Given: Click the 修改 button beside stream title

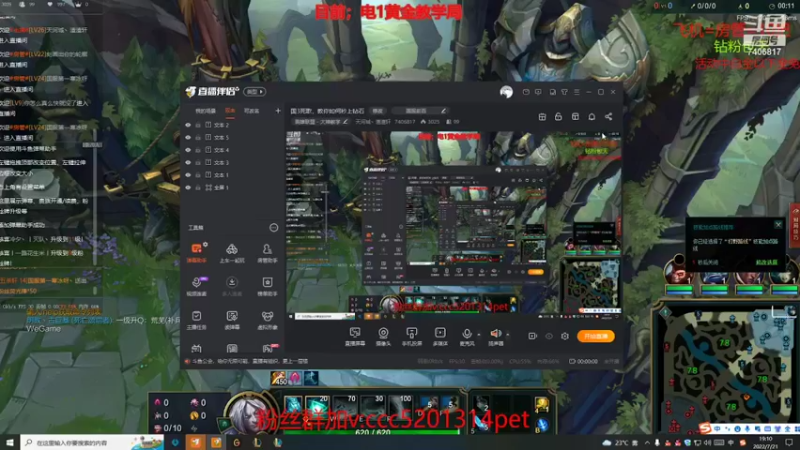Looking at the screenshot, I should 378,111.
